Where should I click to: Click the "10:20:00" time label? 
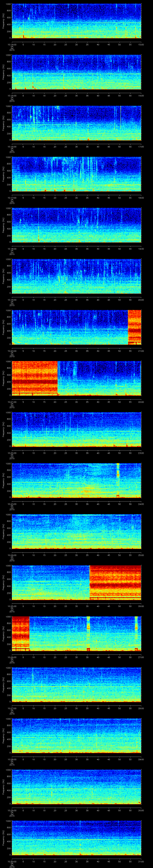pos(12,351)
